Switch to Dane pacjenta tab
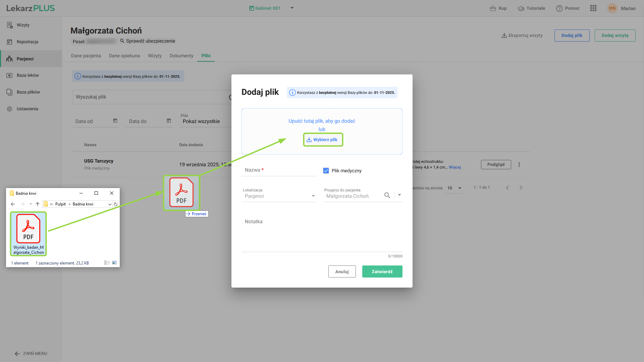This screenshot has width=644, height=362. [x=86, y=56]
